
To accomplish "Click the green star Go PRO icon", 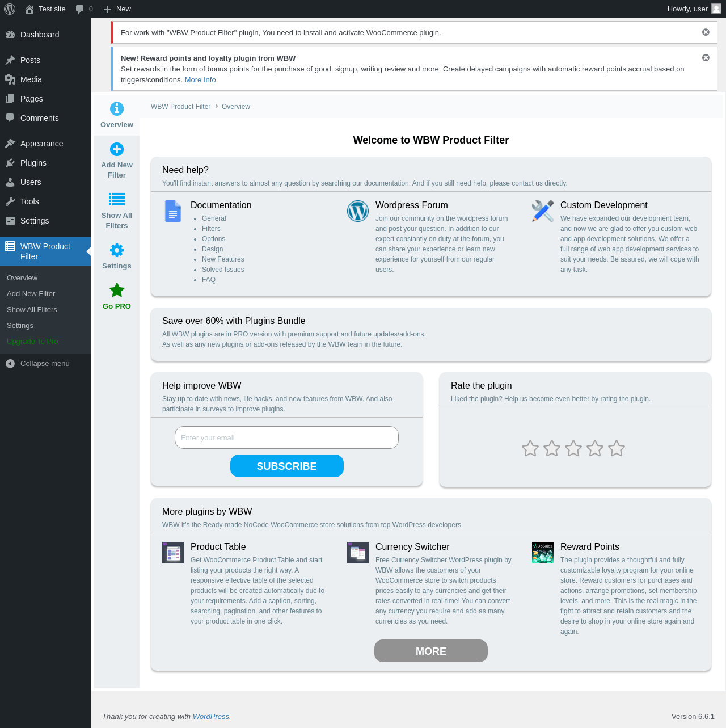I will 117,290.
